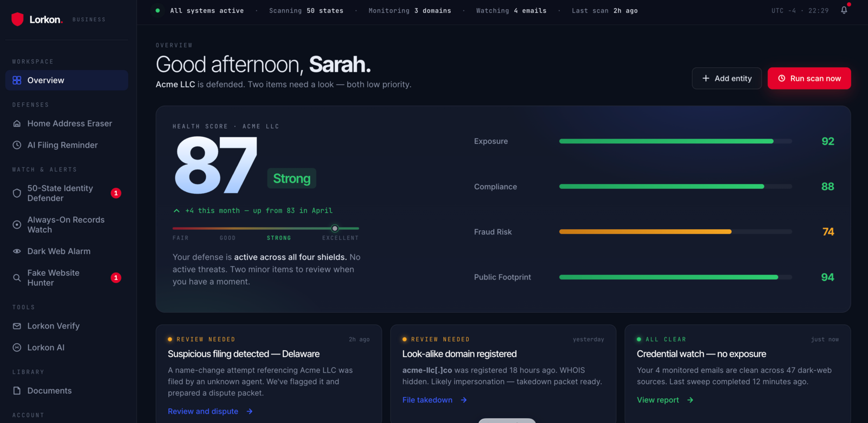868x423 pixels.
Task: Click the Add entity button
Action: point(726,78)
